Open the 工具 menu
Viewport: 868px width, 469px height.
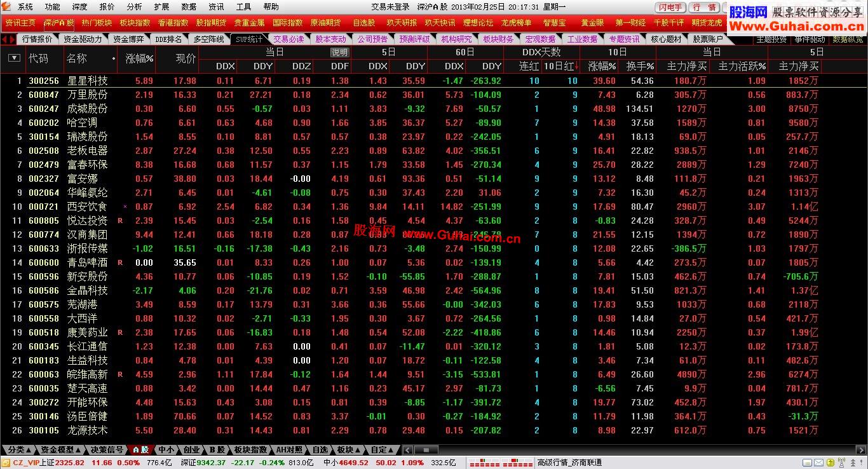244,6
